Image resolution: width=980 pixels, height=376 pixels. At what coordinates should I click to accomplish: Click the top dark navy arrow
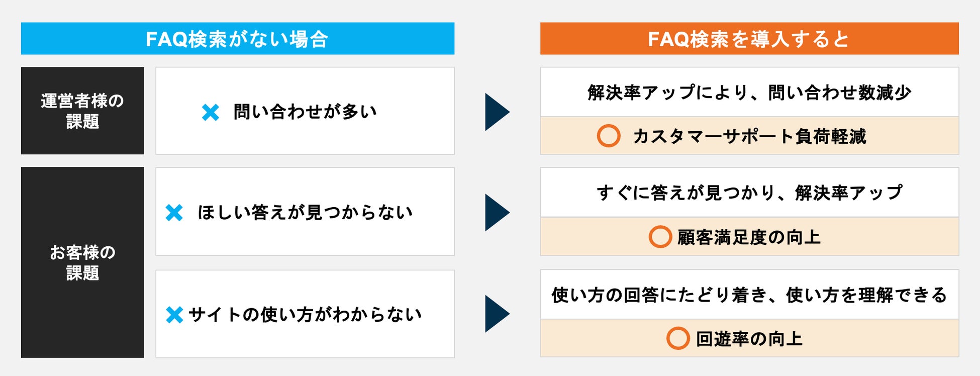(x=497, y=112)
